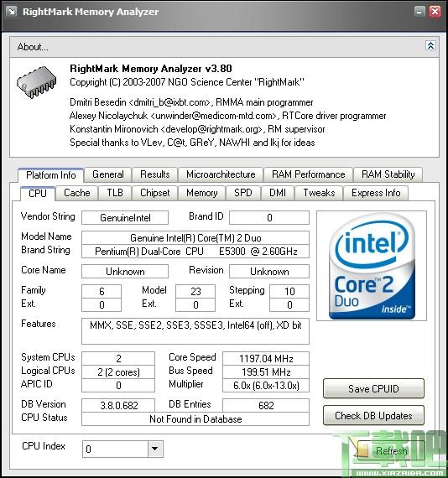Minimize the RightMark Memory Analyzer window

point(419,12)
